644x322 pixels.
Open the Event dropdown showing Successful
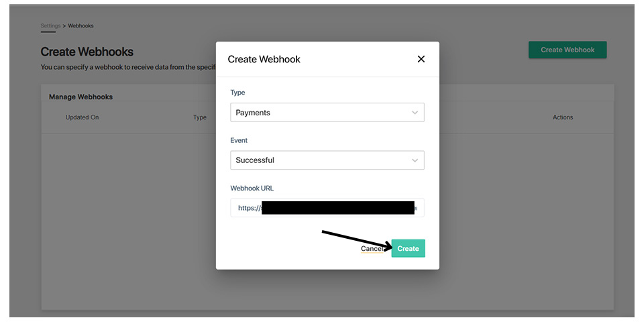click(x=327, y=160)
